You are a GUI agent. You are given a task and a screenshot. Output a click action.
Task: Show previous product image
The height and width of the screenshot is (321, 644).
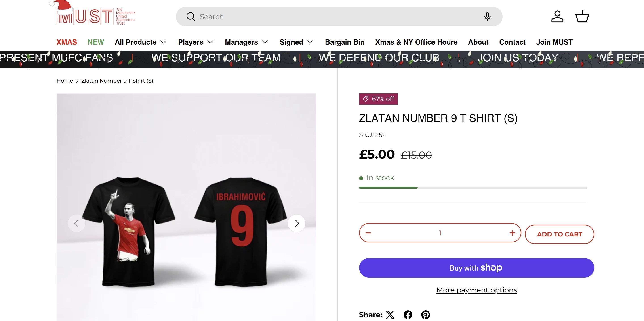tap(76, 223)
